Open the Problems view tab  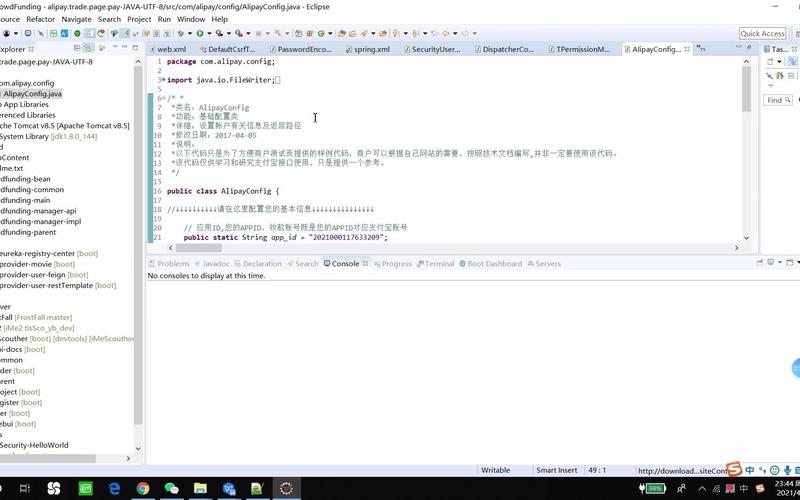(x=169, y=263)
